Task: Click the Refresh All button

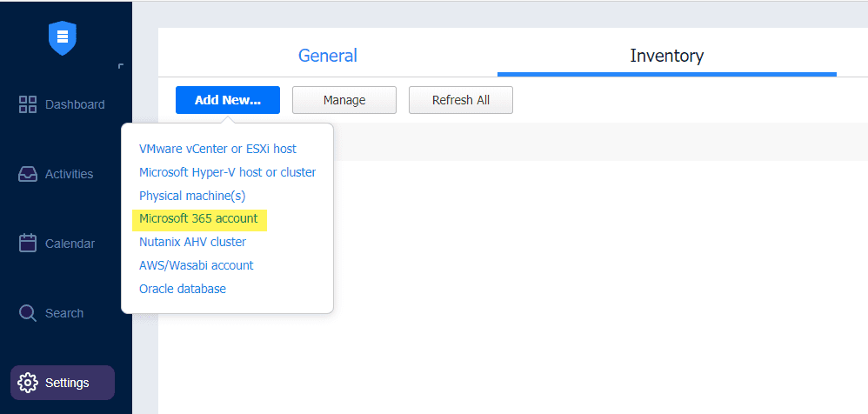Action: click(x=460, y=100)
